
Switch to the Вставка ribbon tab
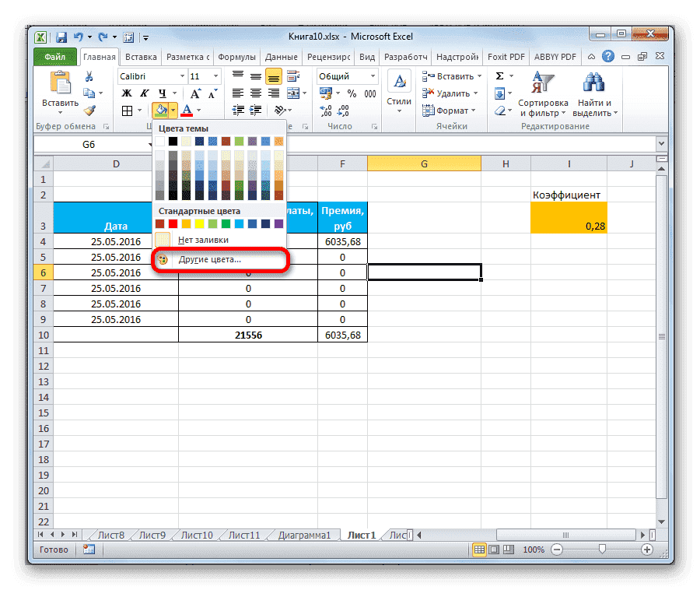[140, 56]
